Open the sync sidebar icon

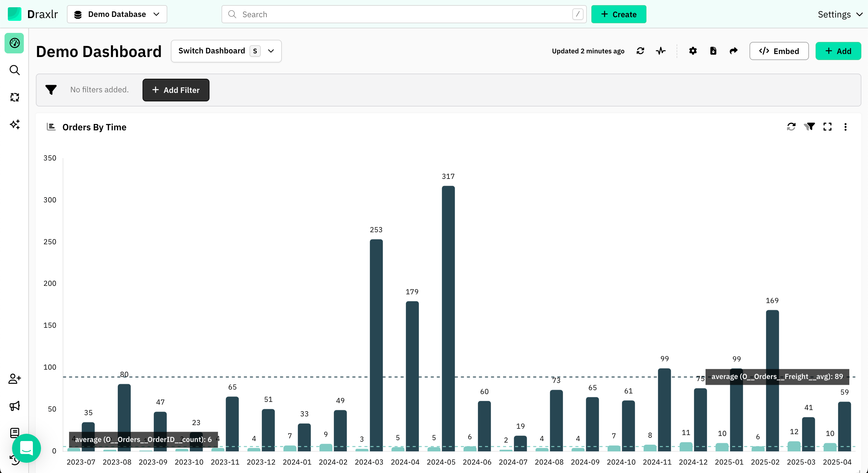[14, 97]
